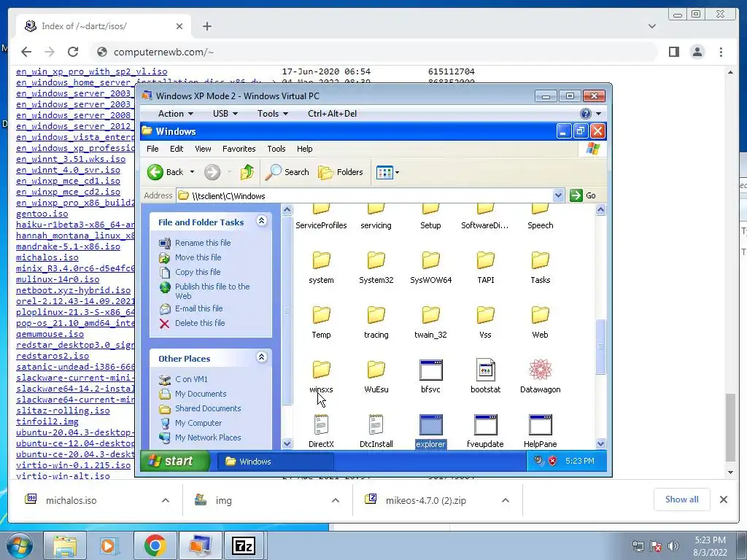Click the file list vertical scrollbar thumb
The height and width of the screenshot is (560, 747).
pyautogui.click(x=601, y=346)
